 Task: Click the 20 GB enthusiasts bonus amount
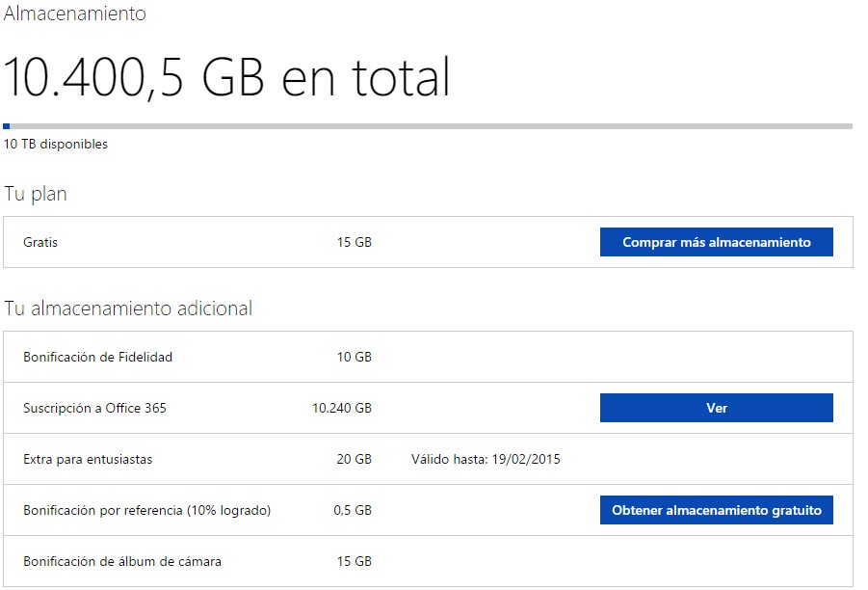(x=354, y=460)
